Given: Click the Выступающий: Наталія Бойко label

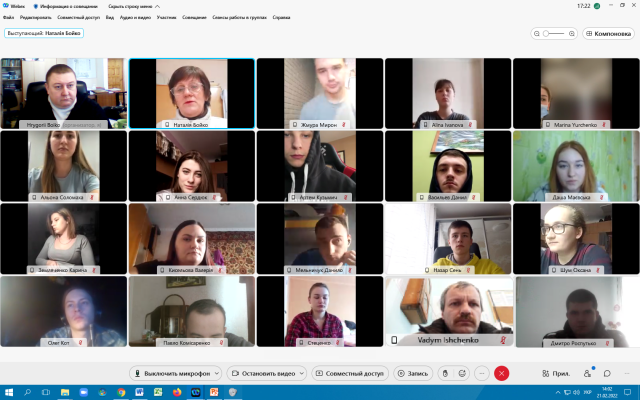Looking at the screenshot, I should coord(44,33).
